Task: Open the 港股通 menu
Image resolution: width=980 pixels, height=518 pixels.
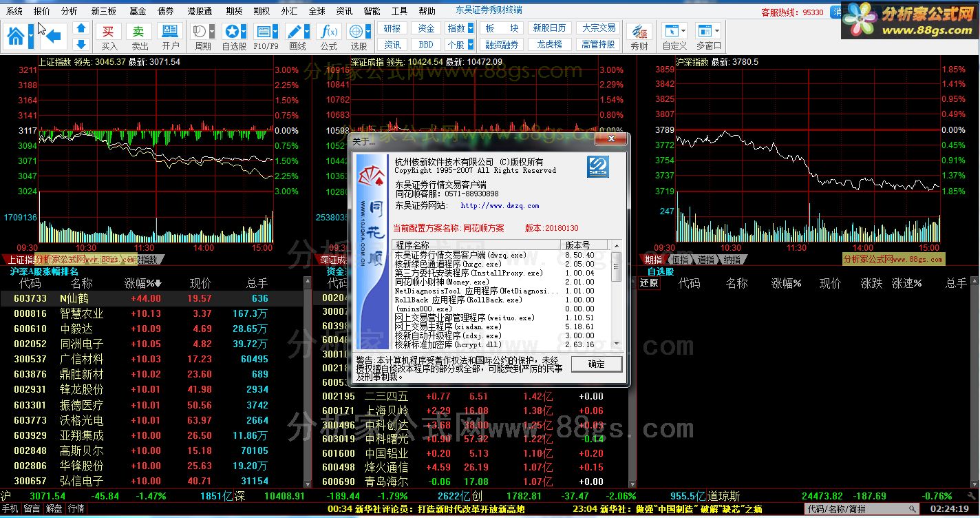Action: click(200, 11)
